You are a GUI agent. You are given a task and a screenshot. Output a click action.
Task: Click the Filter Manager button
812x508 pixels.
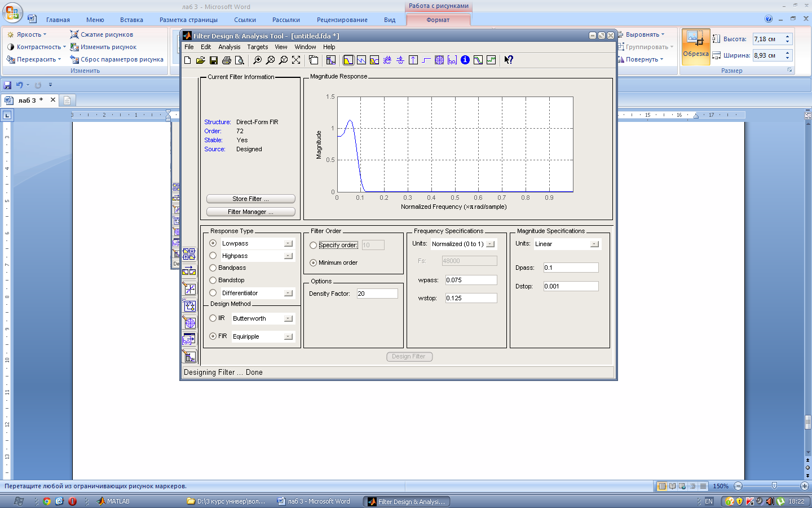point(251,212)
